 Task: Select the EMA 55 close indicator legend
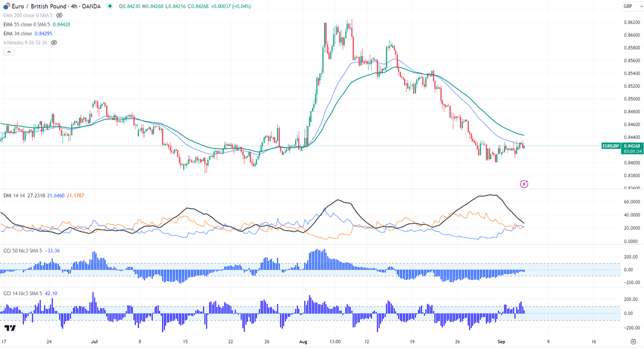27,24
